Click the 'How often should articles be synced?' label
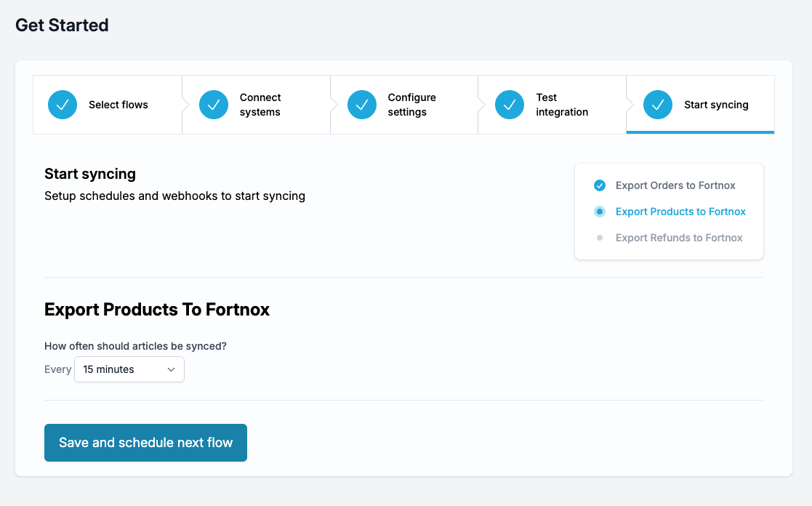Viewport: 812px width, 506px height. click(x=135, y=346)
